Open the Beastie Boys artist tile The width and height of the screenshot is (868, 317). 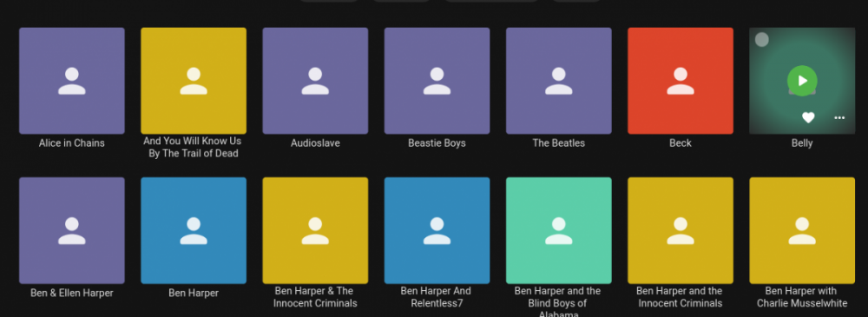click(x=437, y=81)
